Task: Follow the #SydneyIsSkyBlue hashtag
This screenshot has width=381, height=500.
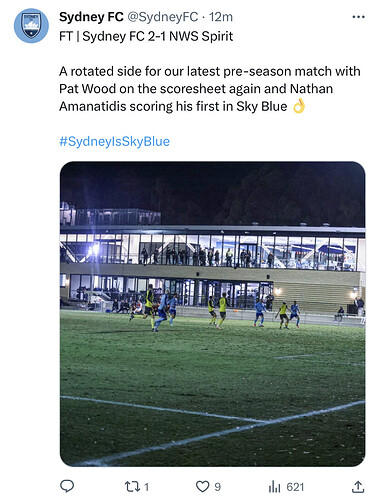Action: [x=115, y=141]
